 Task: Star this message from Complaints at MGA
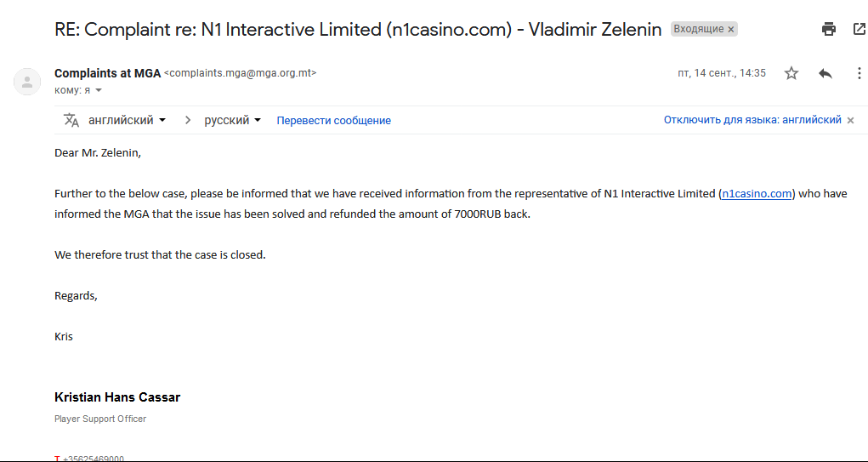791,73
